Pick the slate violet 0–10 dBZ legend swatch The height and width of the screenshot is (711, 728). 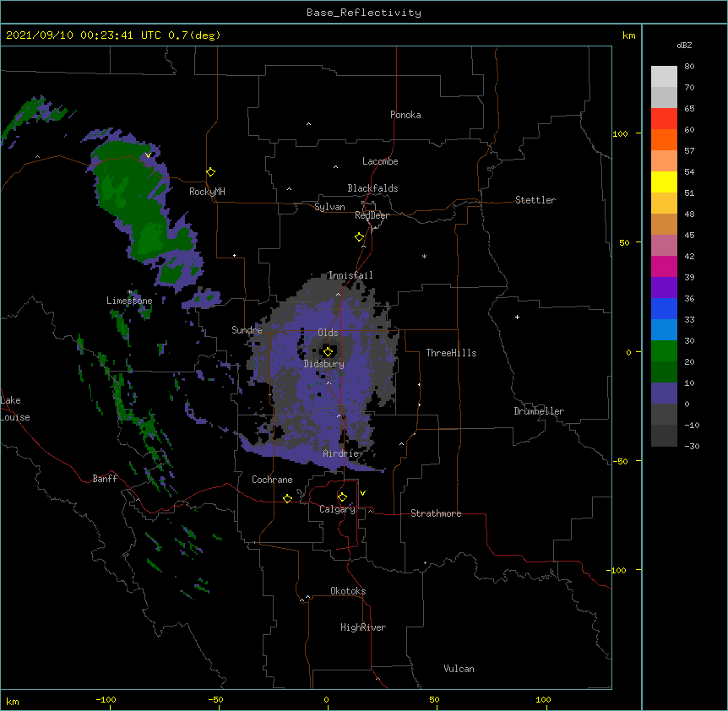pyautogui.click(x=664, y=393)
